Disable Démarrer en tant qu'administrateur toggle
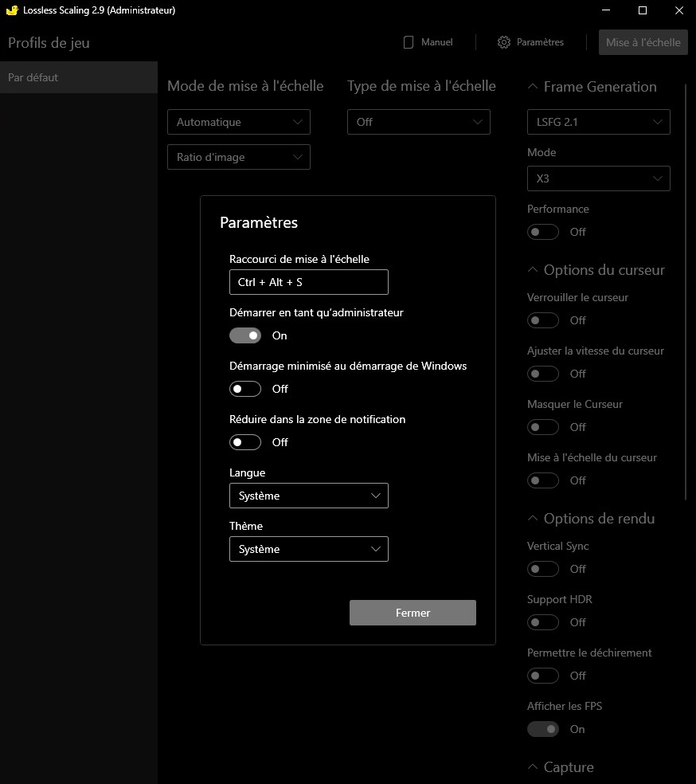Image resolution: width=696 pixels, height=784 pixels. 245,335
